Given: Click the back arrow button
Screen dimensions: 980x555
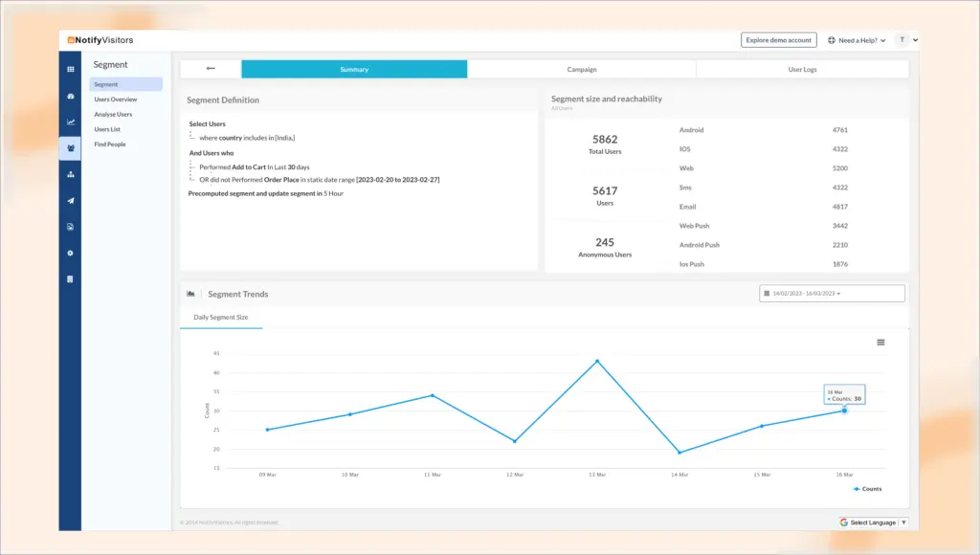Looking at the screenshot, I should click(211, 69).
